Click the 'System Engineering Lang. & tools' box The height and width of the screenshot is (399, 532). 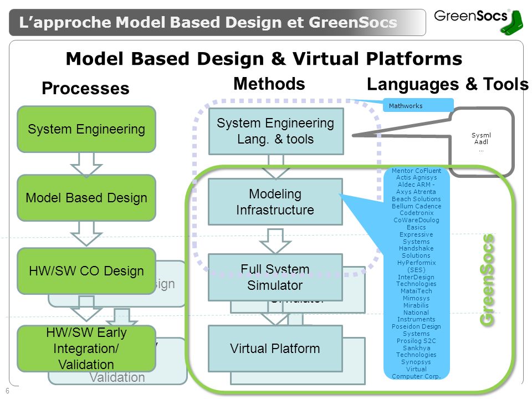[276, 131]
